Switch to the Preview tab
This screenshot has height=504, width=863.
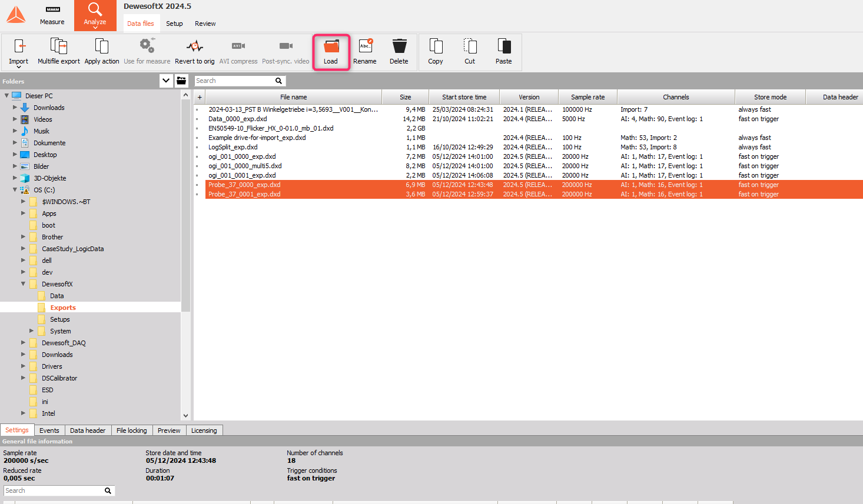[169, 430]
